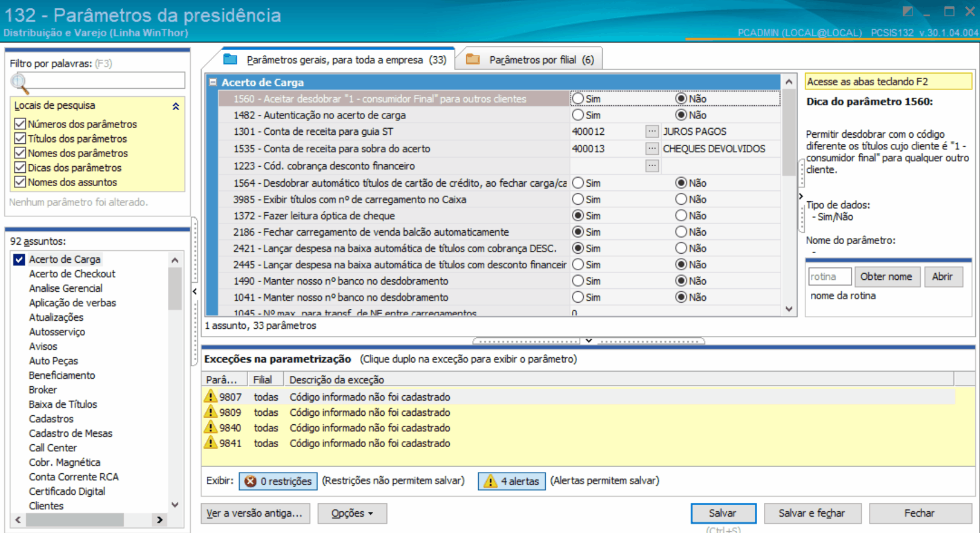Select Sim for parameter 1560

point(578,98)
